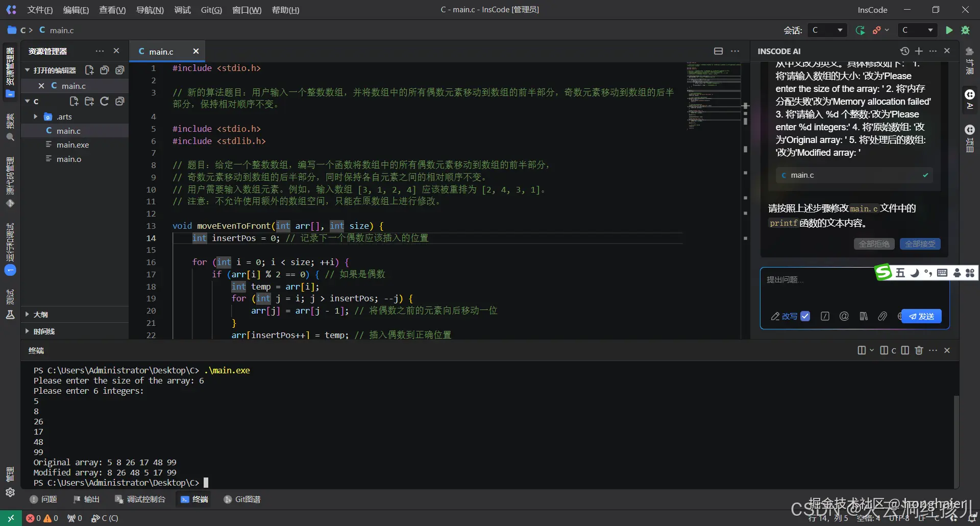
Task: Toggle Sogou IME night mode moon icon
Action: [x=914, y=273]
